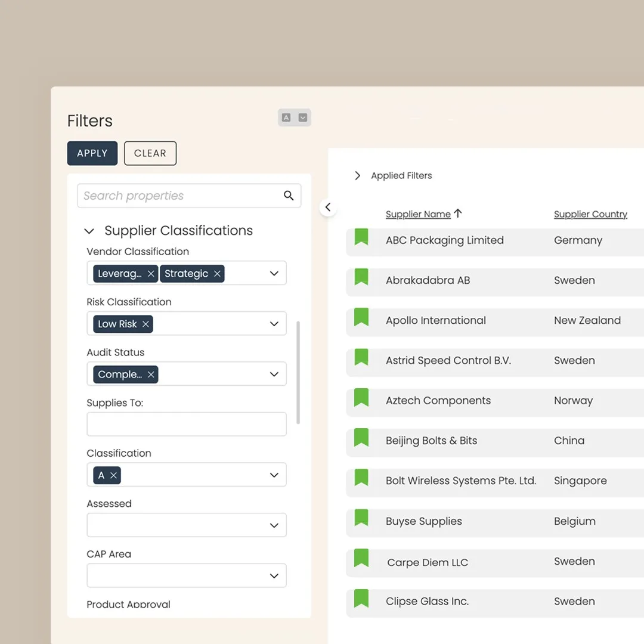Image resolution: width=644 pixels, height=644 pixels.
Task: Open Carpe Diem LLC supplier
Action: [428, 562]
